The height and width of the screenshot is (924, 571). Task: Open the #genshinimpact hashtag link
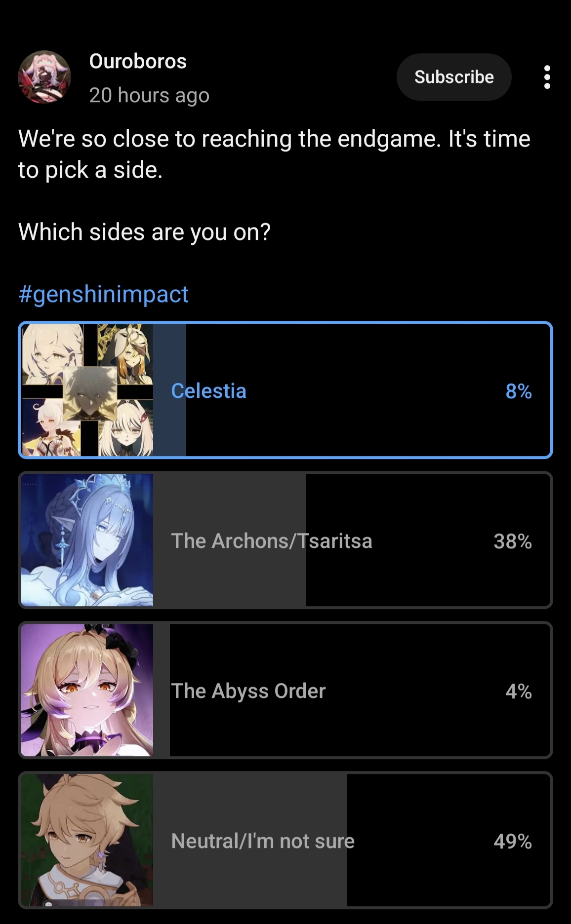[x=103, y=294]
